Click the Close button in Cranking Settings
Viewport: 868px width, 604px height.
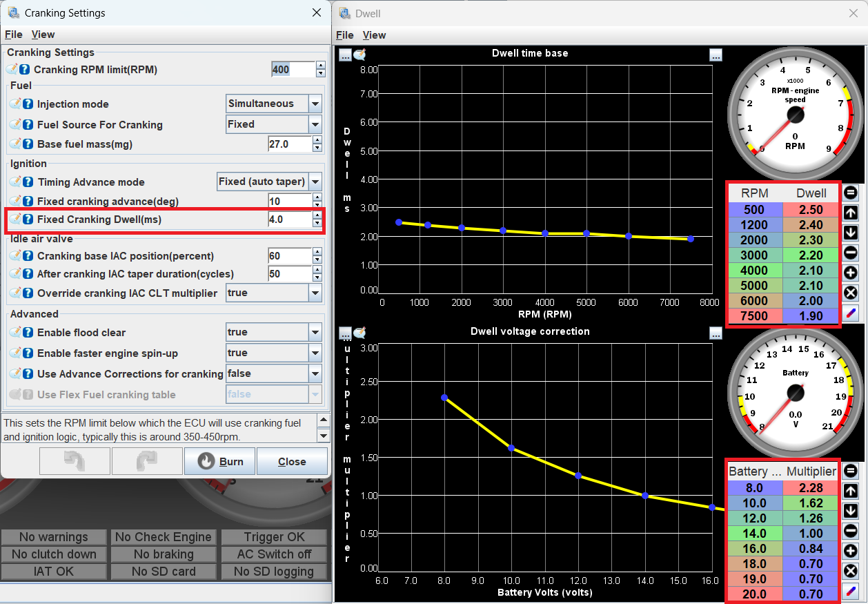(292, 462)
